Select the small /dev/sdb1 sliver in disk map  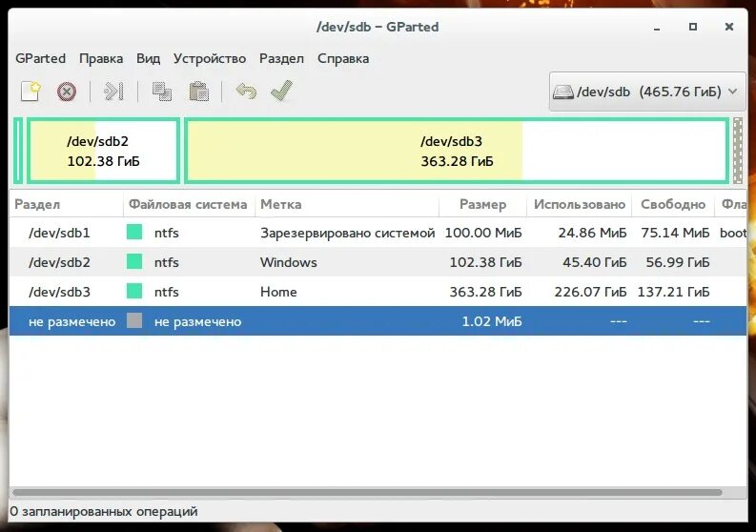[x=18, y=151]
